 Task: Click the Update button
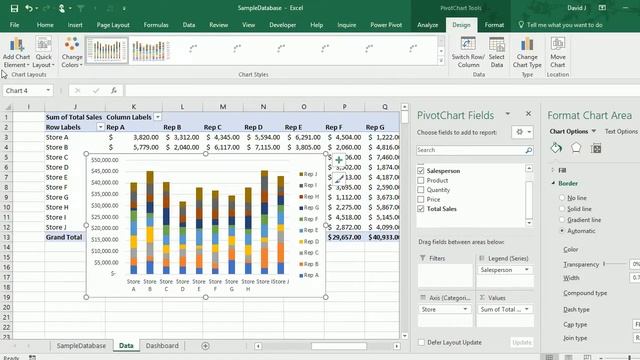(522, 342)
